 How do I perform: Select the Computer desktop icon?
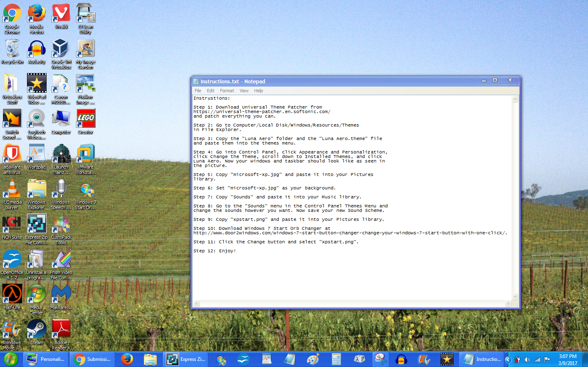click(x=61, y=122)
